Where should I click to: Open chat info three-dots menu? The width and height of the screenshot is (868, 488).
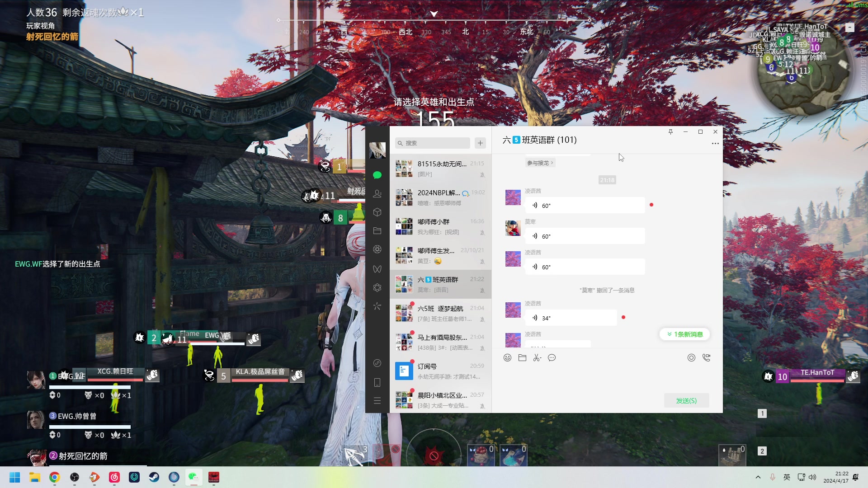coord(715,143)
